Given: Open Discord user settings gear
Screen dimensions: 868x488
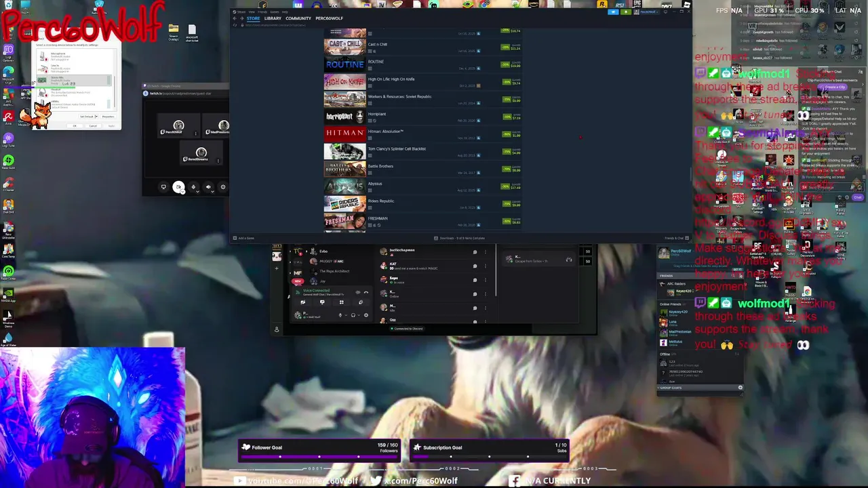Looking at the screenshot, I should pyautogui.click(x=366, y=315).
